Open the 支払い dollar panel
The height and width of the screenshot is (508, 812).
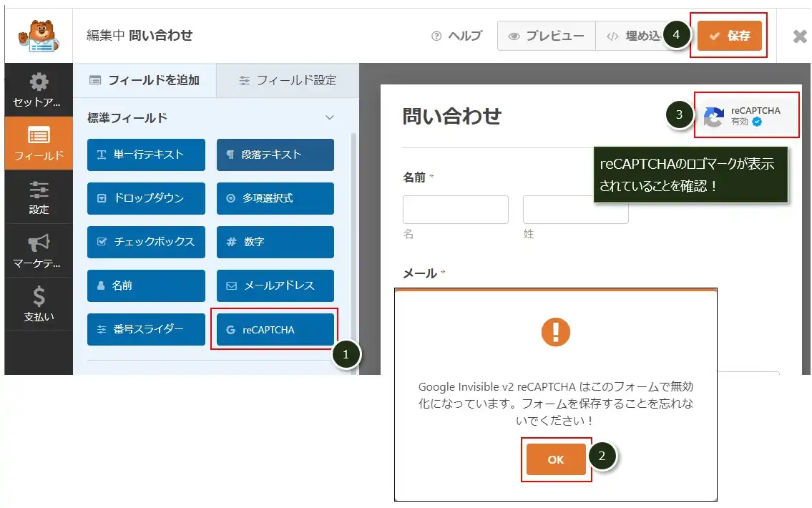(39, 304)
